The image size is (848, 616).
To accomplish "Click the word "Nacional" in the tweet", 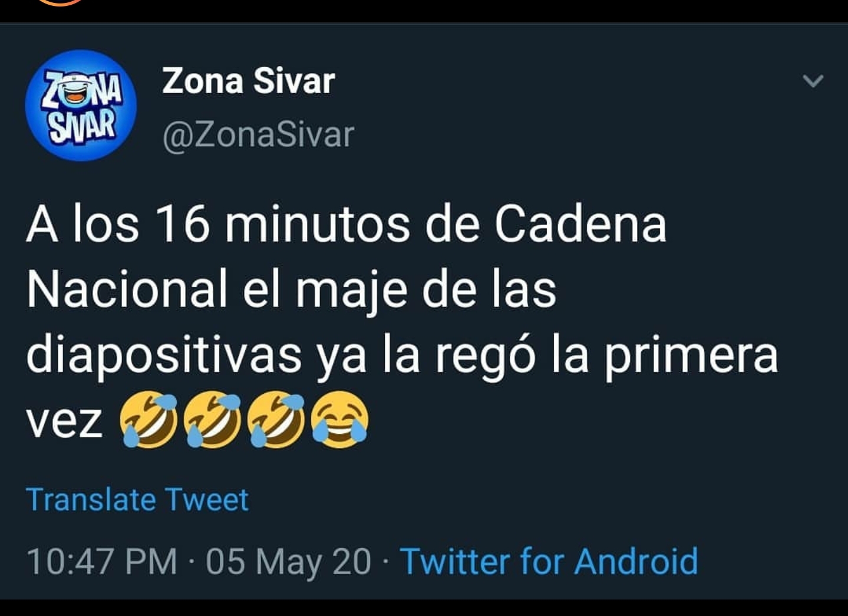I will 127,289.
